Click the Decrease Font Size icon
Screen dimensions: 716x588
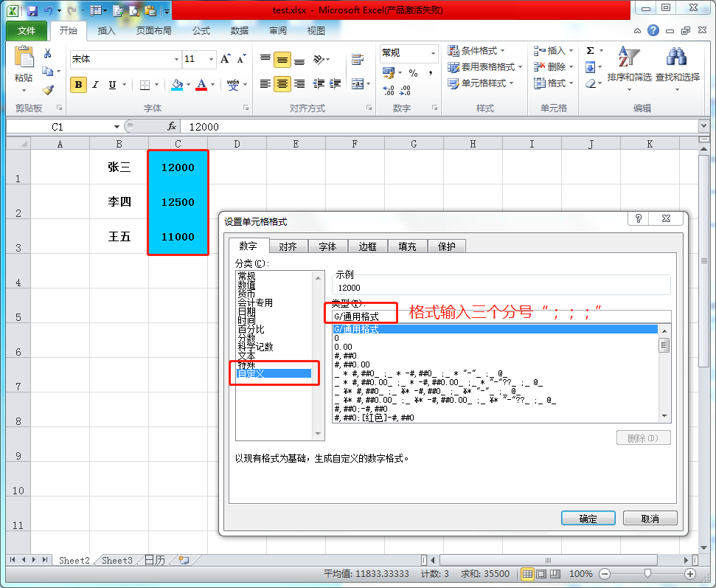click(x=242, y=59)
